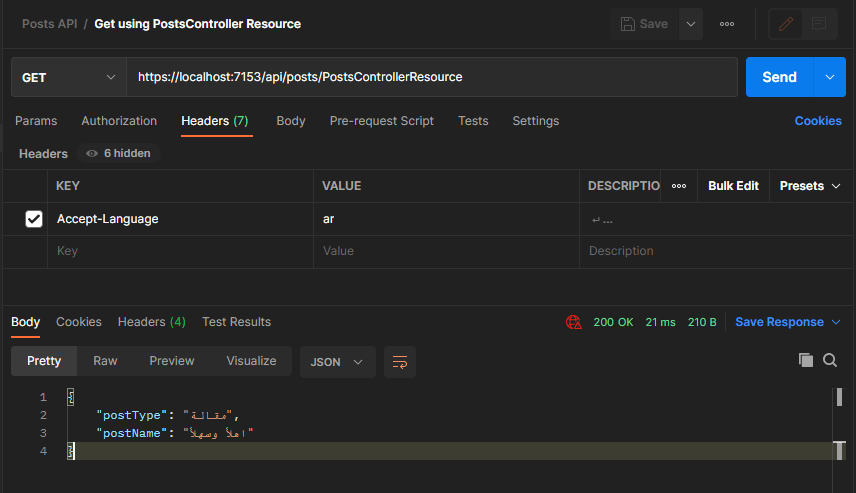The width and height of the screenshot is (856, 493).
Task: Open the Save options dropdown arrow
Action: click(x=691, y=24)
